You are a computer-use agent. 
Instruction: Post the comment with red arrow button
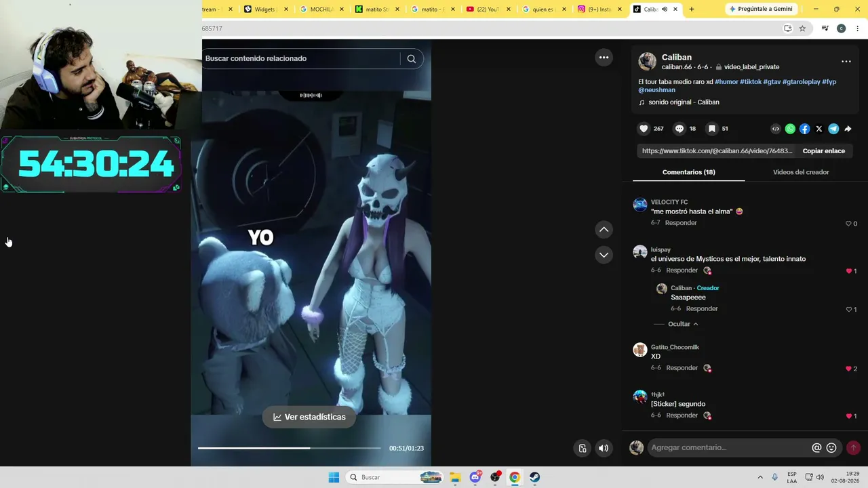pyautogui.click(x=853, y=448)
